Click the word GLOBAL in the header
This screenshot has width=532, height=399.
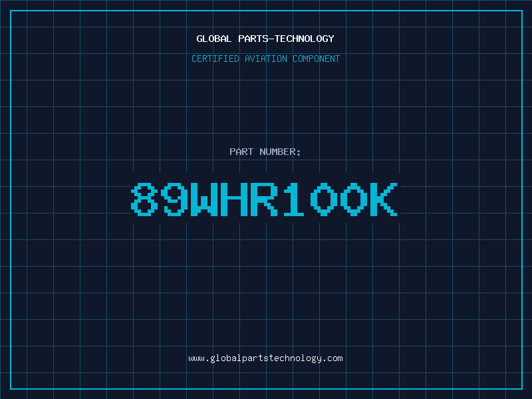(214, 39)
